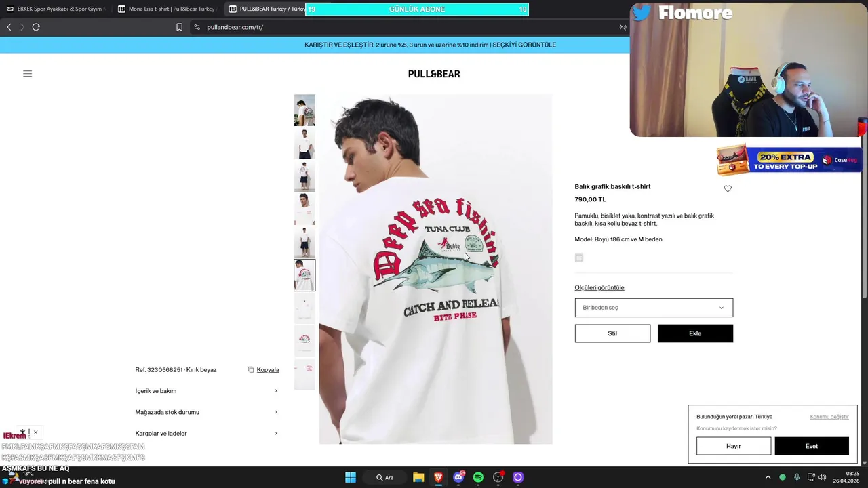Click the microphone tray icon
The image size is (868, 488).
click(x=797, y=477)
